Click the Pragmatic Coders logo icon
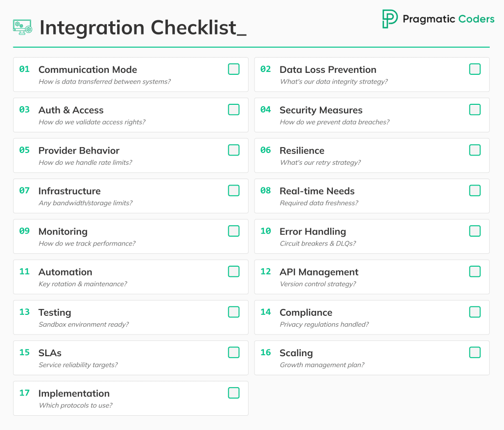This screenshot has height=430, width=504. point(390,19)
